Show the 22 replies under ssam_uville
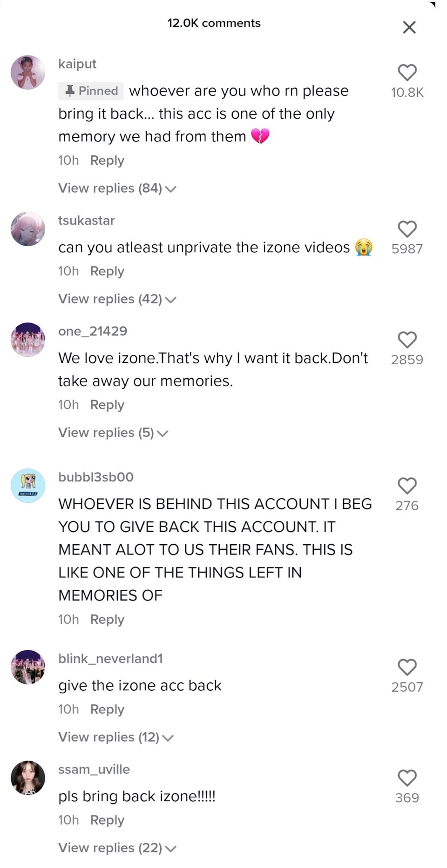 click(x=117, y=848)
